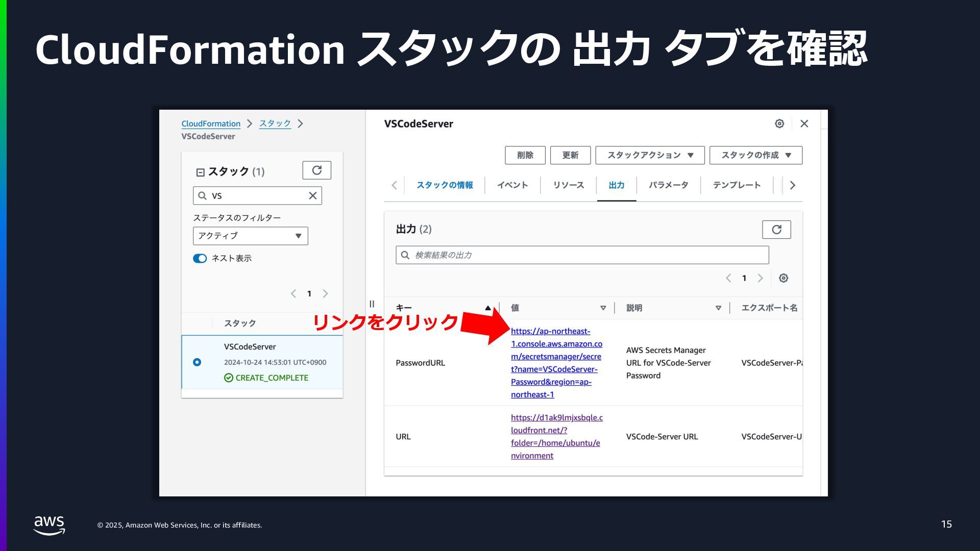Open outputs table preferences gear

pyautogui.click(x=783, y=278)
